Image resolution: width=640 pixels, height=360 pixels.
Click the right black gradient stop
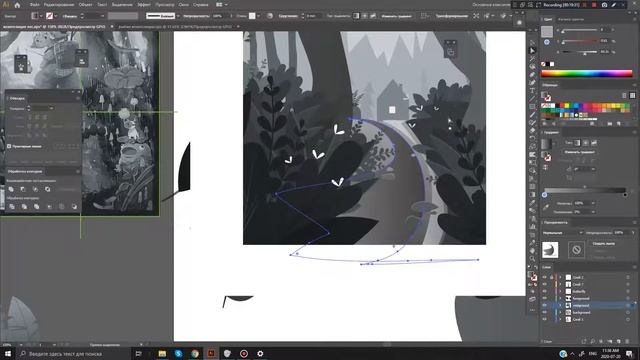(625, 195)
